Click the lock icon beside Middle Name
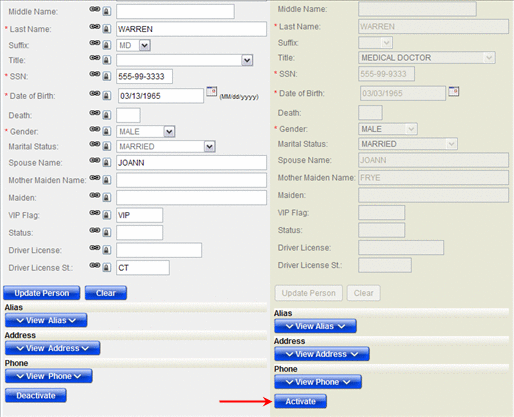Screen dimensions: 514x417 point(106,11)
